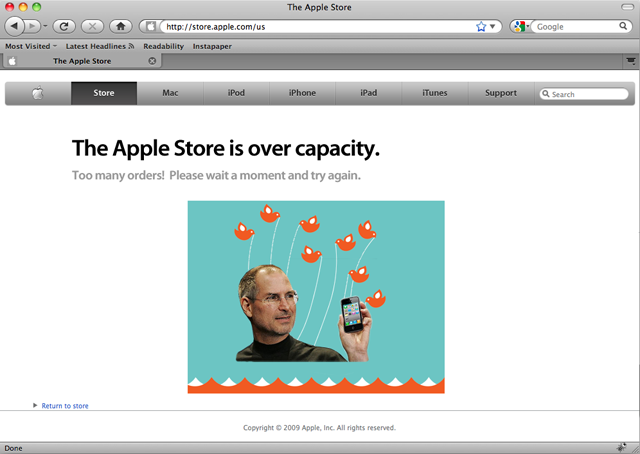Click the Apple logo in site navigation

point(38,93)
